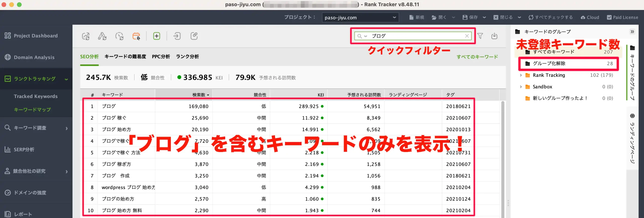The width and height of the screenshot is (644, 218).
Task: Switch to SEO分析 tab
Action: coord(89,57)
